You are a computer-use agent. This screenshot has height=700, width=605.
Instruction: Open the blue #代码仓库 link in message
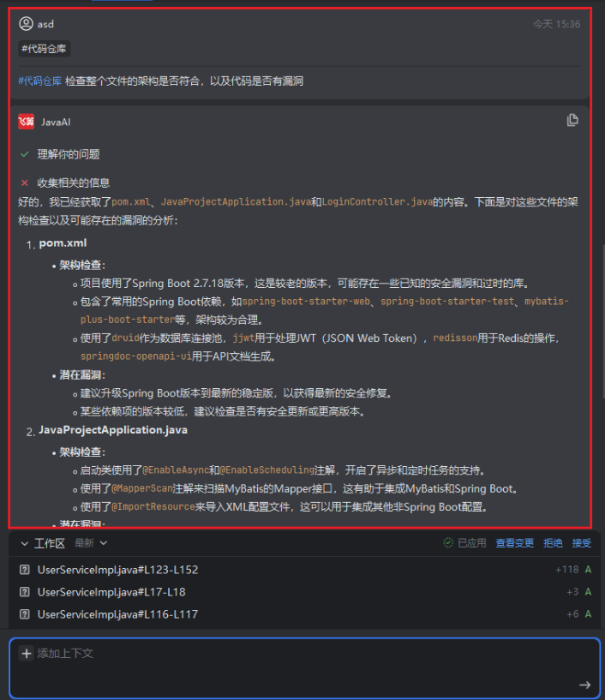point(40,81)
